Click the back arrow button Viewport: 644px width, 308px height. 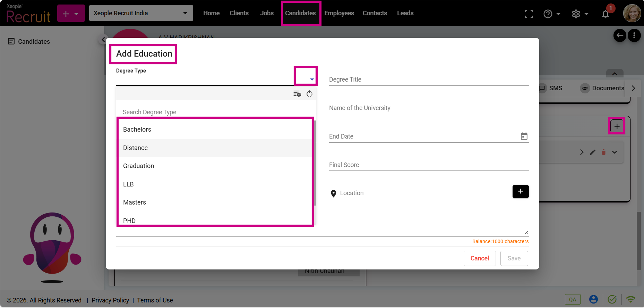(620, 35)
